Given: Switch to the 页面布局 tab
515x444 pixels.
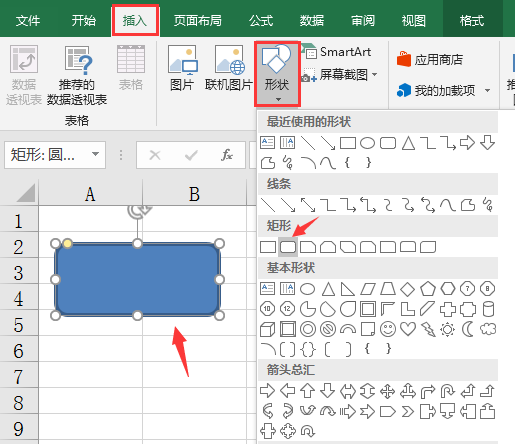Looking at the screenshot, I should (x=197, y=21).
